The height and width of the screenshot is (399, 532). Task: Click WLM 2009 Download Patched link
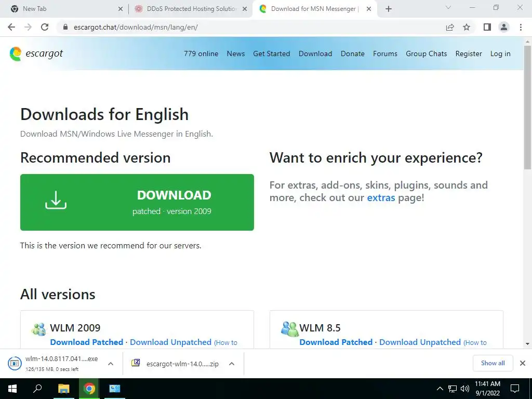click(87, 342)
